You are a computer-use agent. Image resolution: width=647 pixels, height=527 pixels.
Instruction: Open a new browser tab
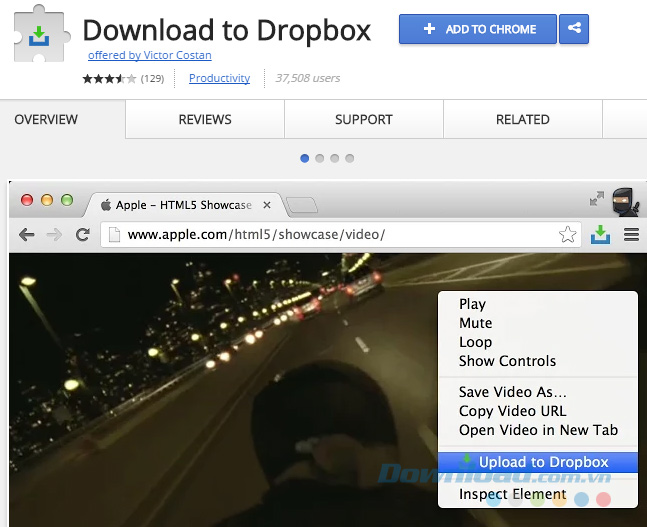[302, 206]
